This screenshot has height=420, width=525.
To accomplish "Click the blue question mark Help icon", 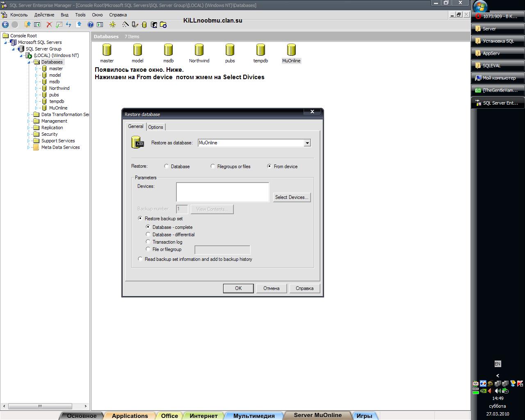I will [91, 25].
